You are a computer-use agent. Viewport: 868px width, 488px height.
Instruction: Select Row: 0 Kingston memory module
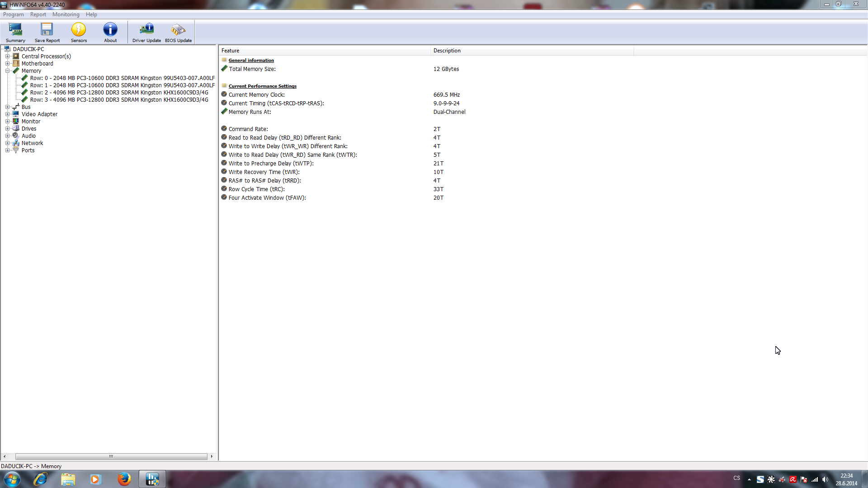(x=122, y=78)
